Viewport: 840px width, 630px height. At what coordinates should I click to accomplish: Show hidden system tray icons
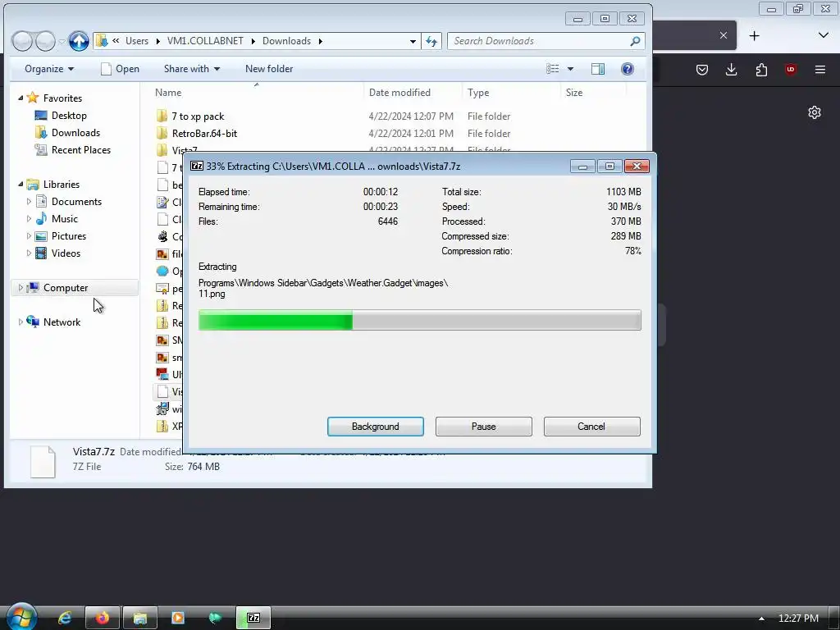761,619
